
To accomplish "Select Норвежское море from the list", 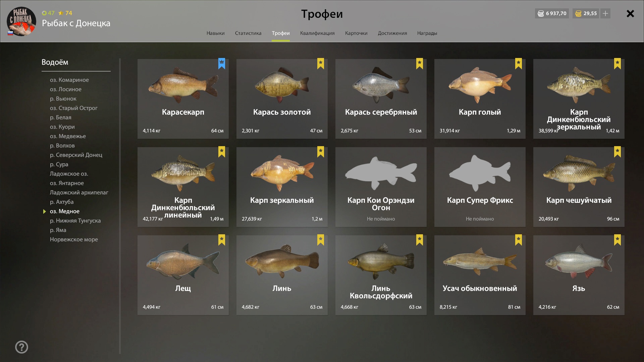I will [x=74, y=239].
